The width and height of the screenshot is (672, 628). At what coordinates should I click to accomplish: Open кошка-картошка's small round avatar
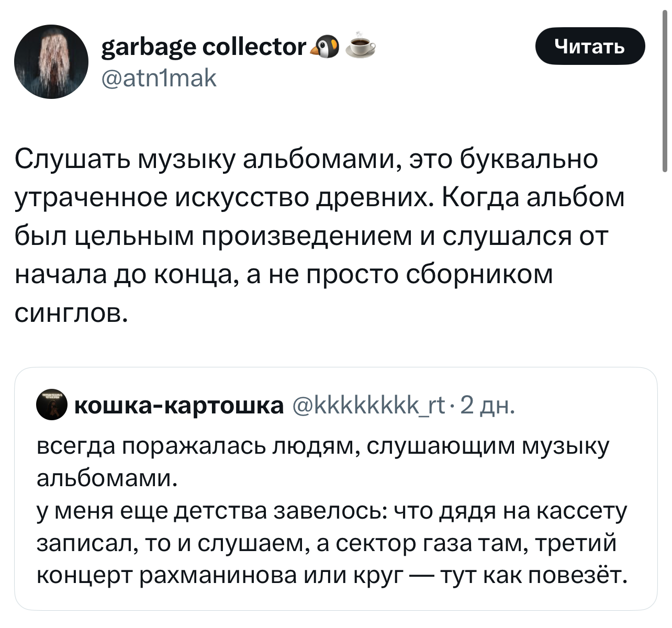point(51,405)
